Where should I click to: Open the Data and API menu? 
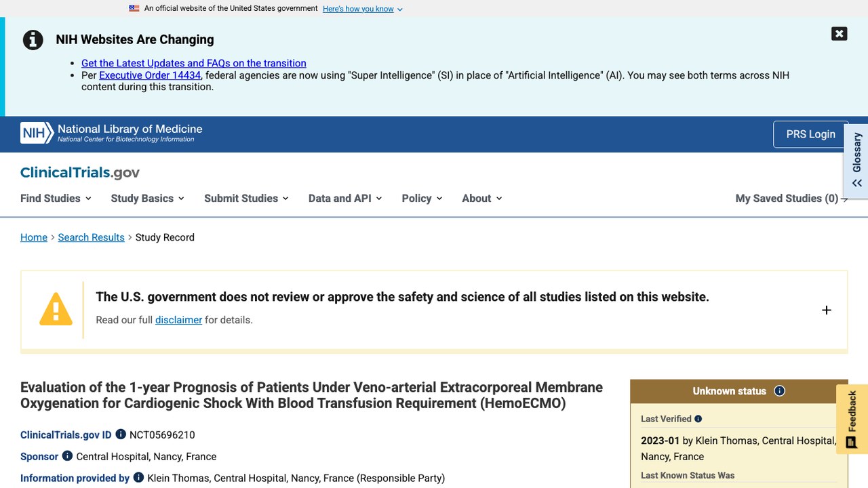coord(345,198)
